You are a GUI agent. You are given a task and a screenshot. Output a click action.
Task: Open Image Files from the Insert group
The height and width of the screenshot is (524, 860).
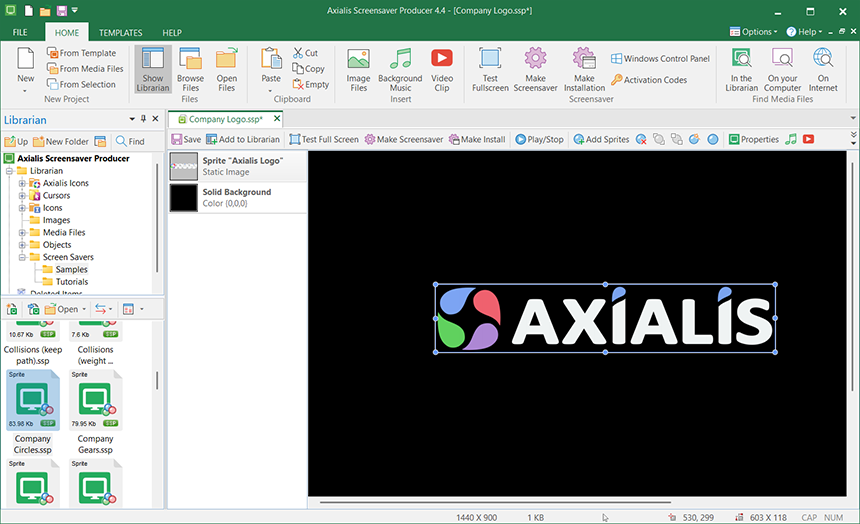pyautogui.click(x=358, y=67)
